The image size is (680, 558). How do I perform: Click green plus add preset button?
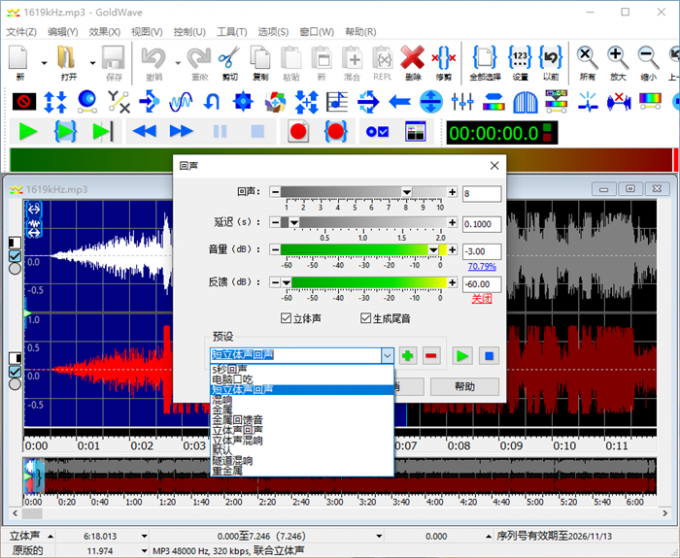[408, 356]
